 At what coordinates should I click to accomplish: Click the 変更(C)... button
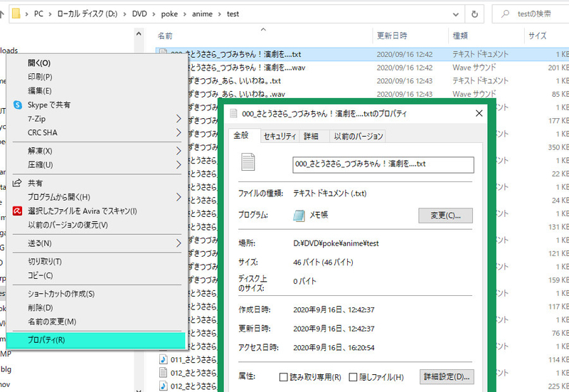446,216
